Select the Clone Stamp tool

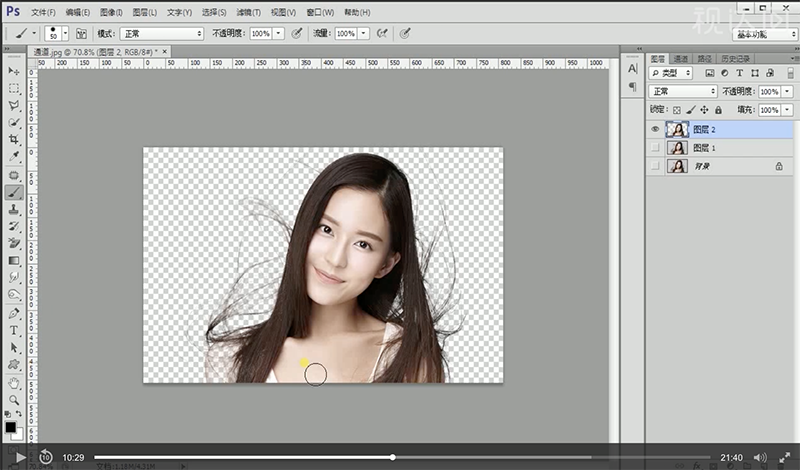pyautogui.click(x=14, y=209)
